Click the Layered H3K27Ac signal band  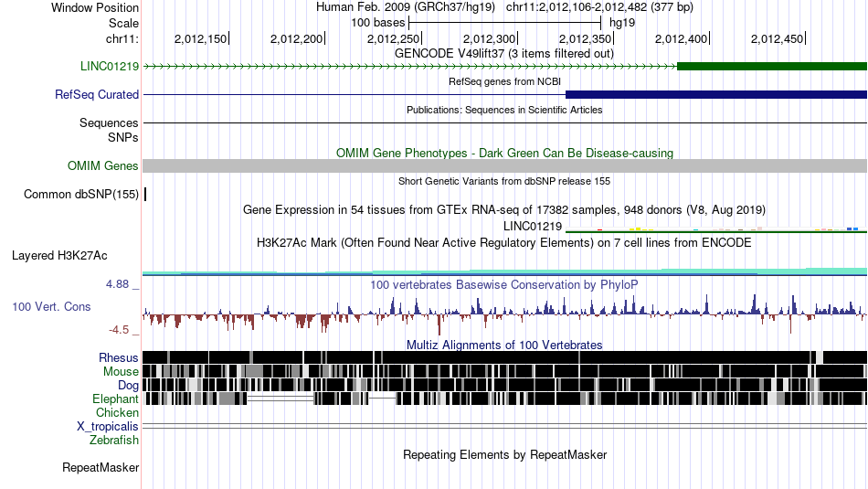tap(505, 271)
